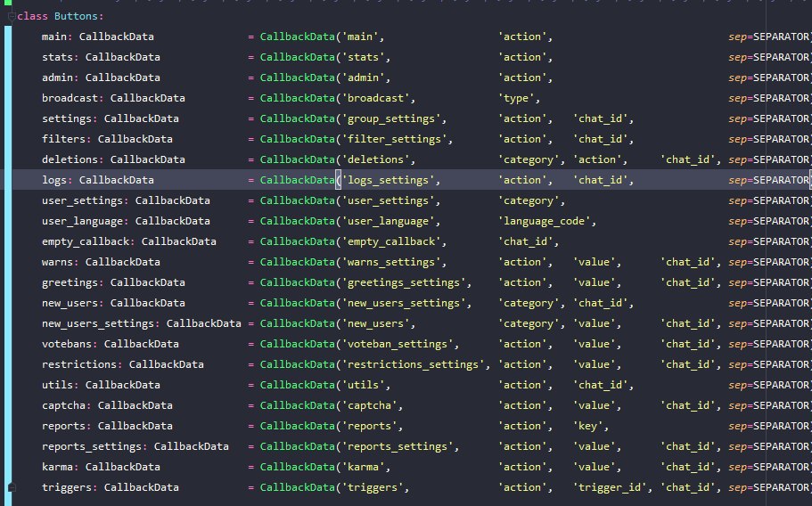The height and width of the screenshot is (506, 812).
Task: Click the fold end marker beside triggers line
Action: 12,487
